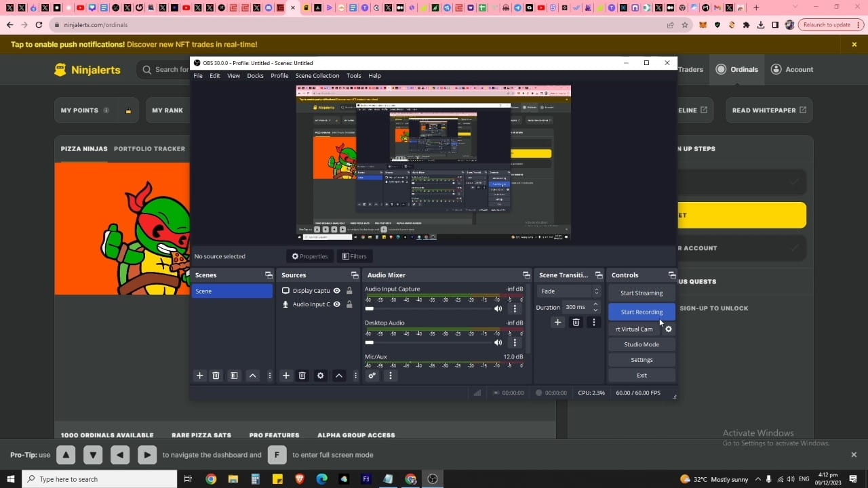Mute the Audio Input Capture channel
Viewport: 868px width, 488px height.
[498, 308]
